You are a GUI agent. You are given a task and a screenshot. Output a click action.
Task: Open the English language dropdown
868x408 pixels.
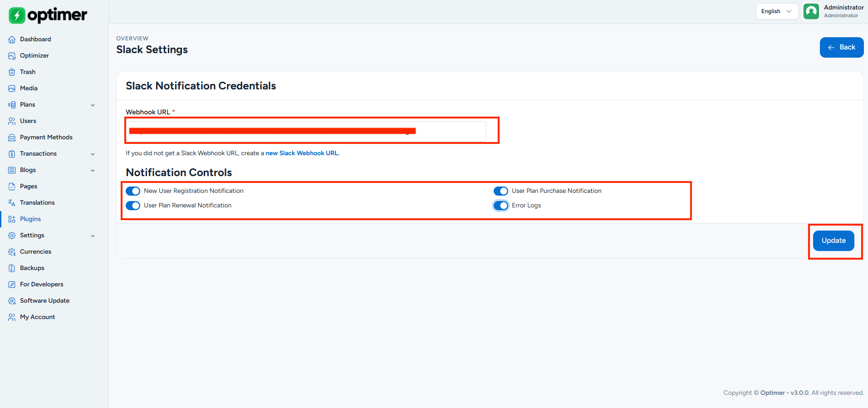pos(777,11)
